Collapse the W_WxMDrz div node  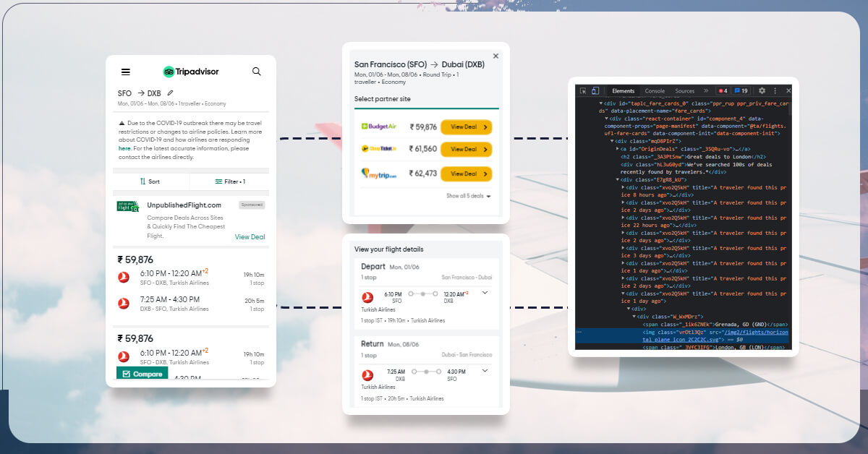[635, 317]
